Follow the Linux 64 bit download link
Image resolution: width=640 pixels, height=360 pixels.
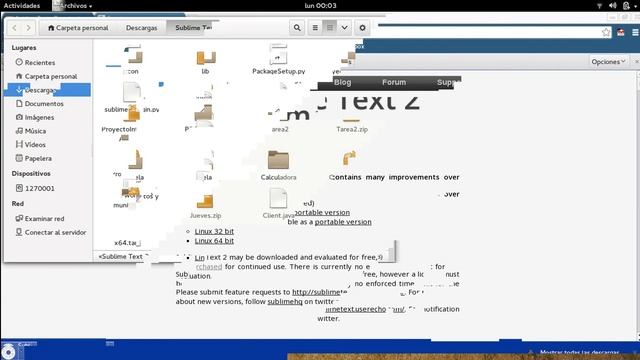214,241
